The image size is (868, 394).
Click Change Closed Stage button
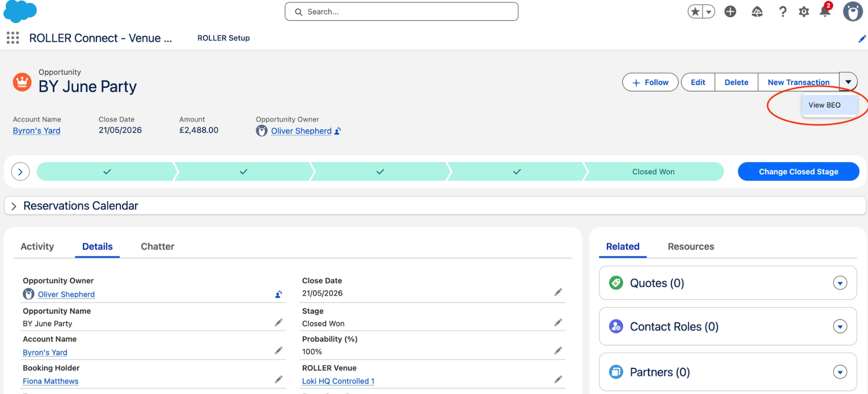[x=799, y=172]
